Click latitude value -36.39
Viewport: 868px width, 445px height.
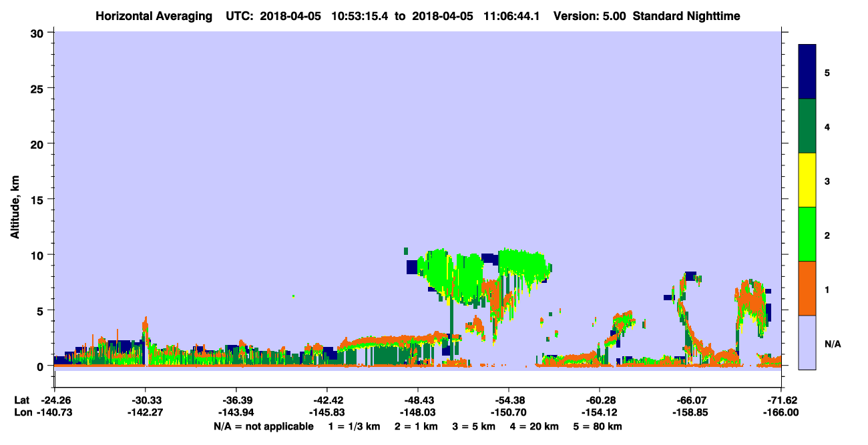[236, 400]
